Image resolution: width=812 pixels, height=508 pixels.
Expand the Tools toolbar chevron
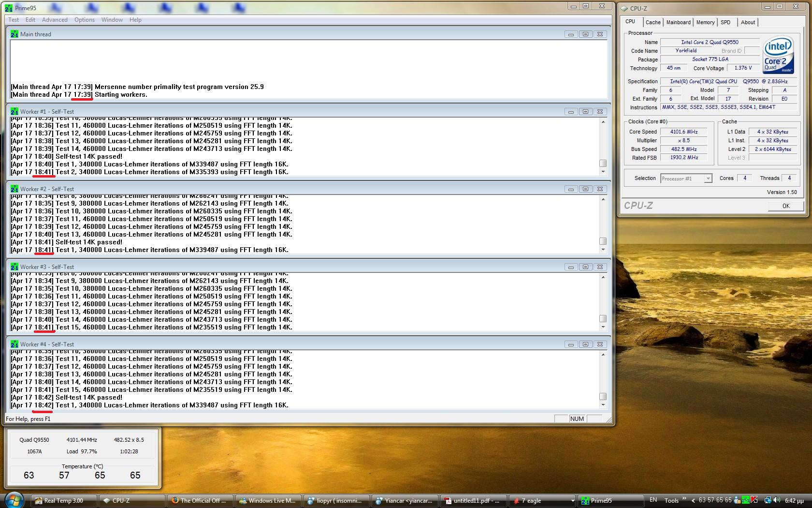(x=684, y=498)
